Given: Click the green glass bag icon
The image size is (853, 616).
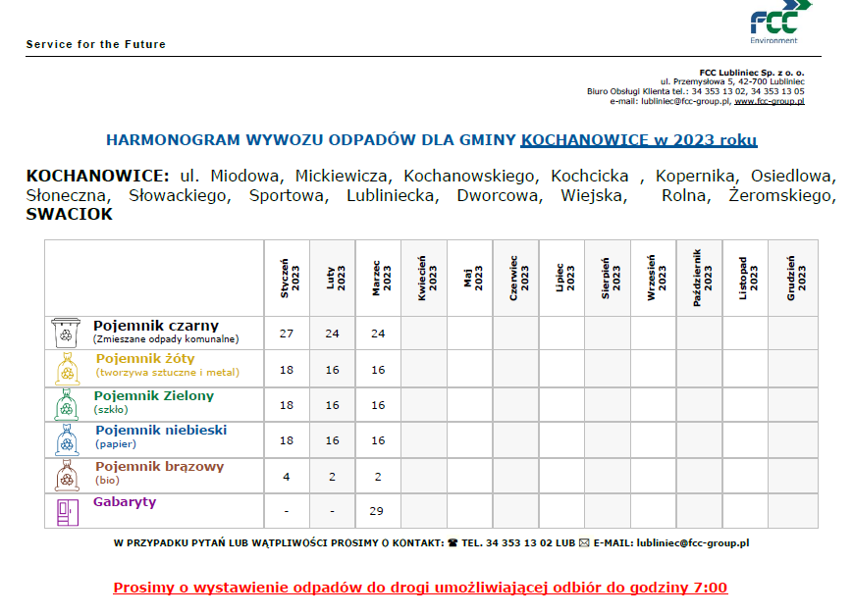Looking at the screenshot, I should 66,404.
